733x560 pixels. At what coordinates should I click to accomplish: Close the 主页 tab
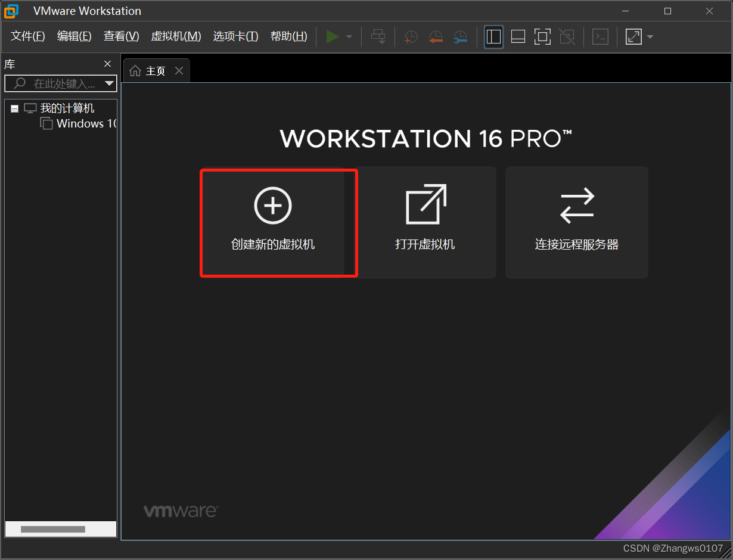[x=179, y=71]
